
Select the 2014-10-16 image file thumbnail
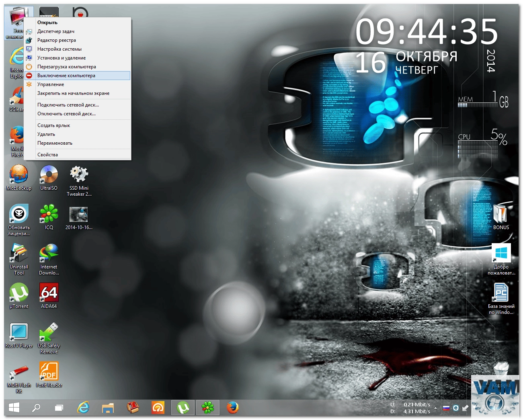79,217
